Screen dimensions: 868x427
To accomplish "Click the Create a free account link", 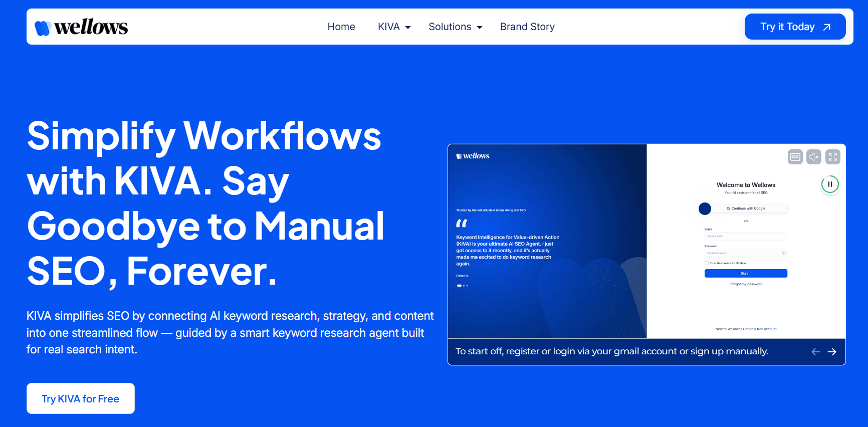I will 759,329.
